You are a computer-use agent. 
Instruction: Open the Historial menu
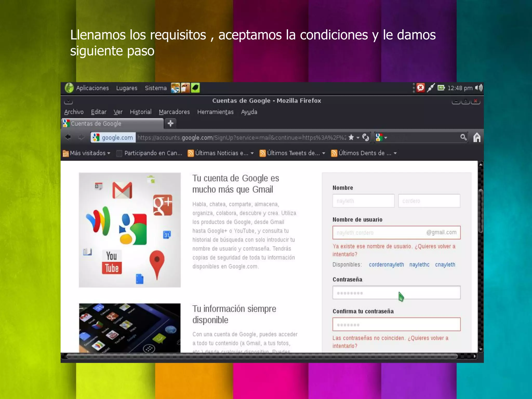click(141, 112)
